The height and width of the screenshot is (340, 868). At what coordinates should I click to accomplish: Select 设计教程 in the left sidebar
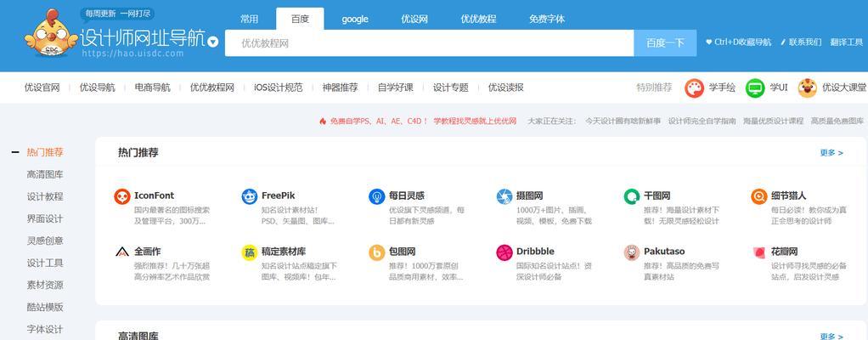click(45, 196)
